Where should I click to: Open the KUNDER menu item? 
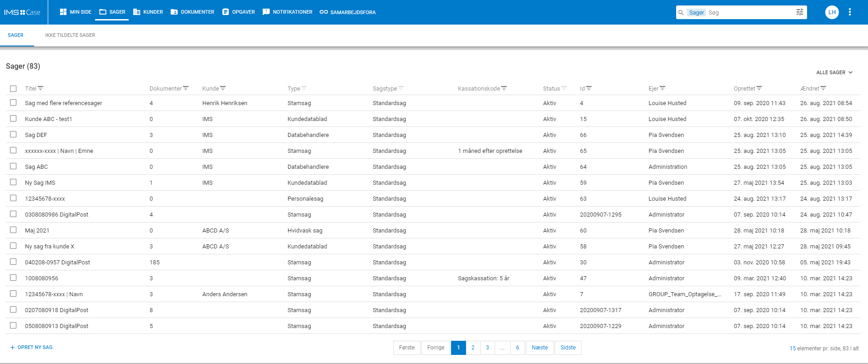pos(148,12)
